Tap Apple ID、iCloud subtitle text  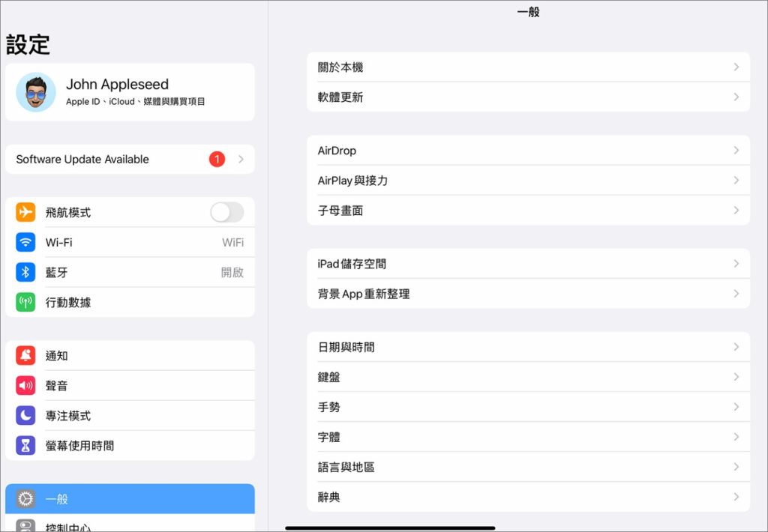[x=136, y=101]
